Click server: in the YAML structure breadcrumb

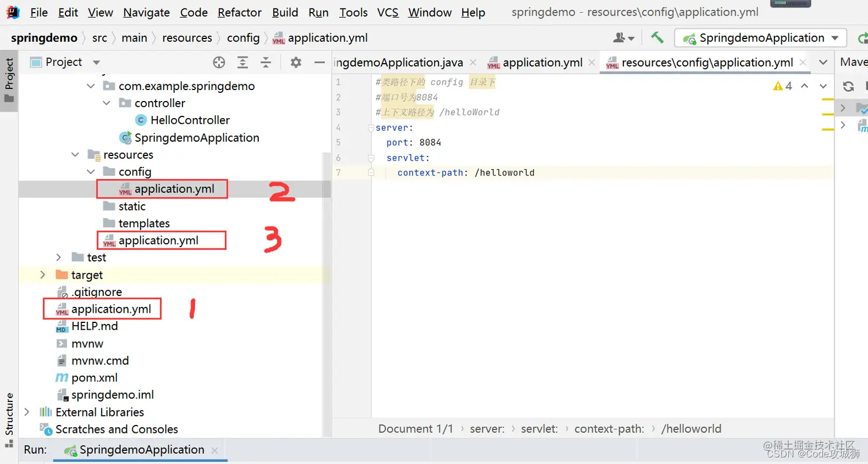point(487,429)
